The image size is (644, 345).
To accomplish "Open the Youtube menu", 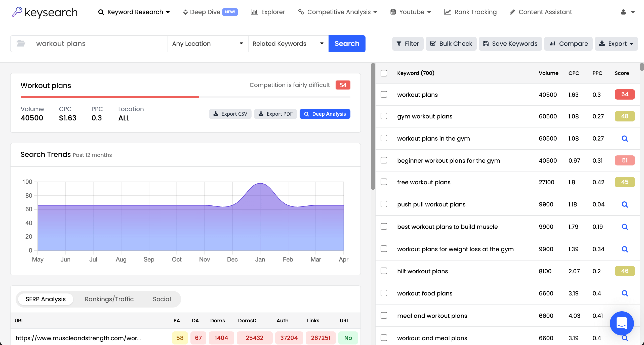I will coord(410,12).
